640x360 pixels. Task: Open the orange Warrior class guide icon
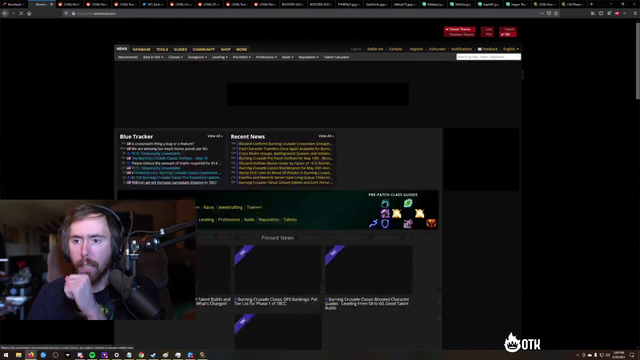click(x=431, y=223)
